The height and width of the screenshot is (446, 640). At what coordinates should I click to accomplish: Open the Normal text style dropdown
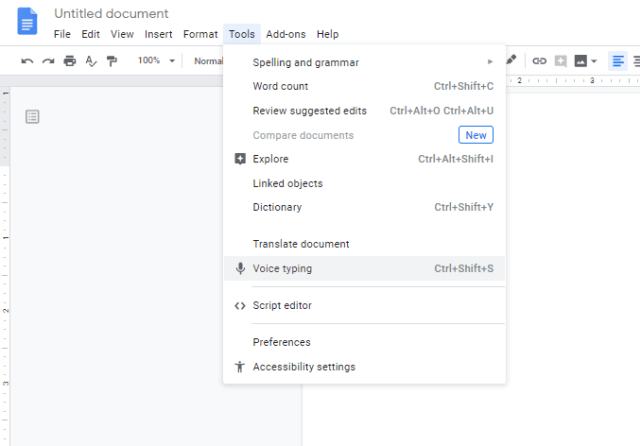coord(208,61)
